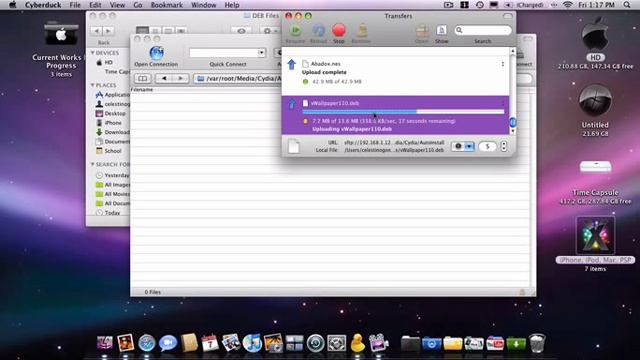640x360 pixels.
Task: Switch Finder to column view
Action: click(x=168, y=31)
